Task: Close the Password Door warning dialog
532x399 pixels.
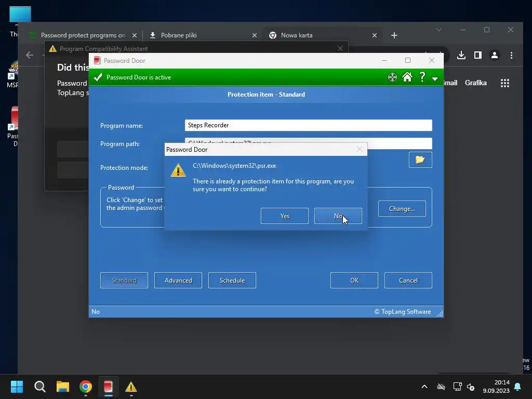Action: 360,149
